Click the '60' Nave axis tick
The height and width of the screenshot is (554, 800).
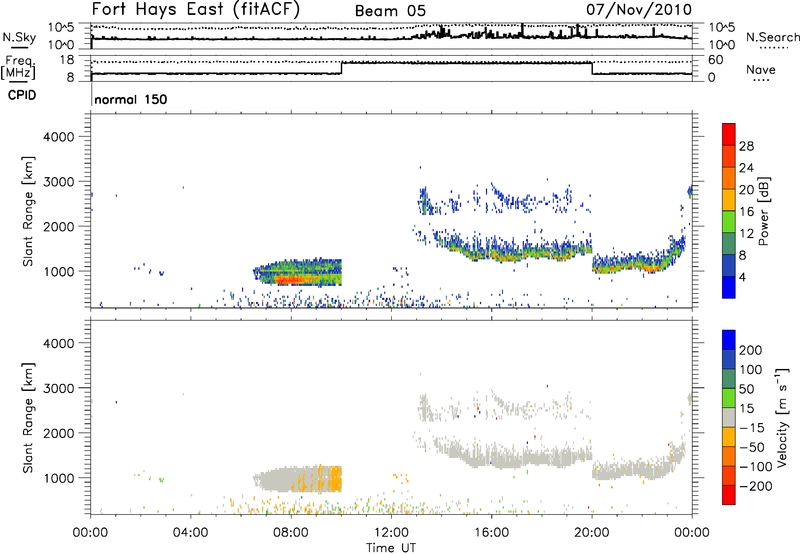[x=715, y=60]
